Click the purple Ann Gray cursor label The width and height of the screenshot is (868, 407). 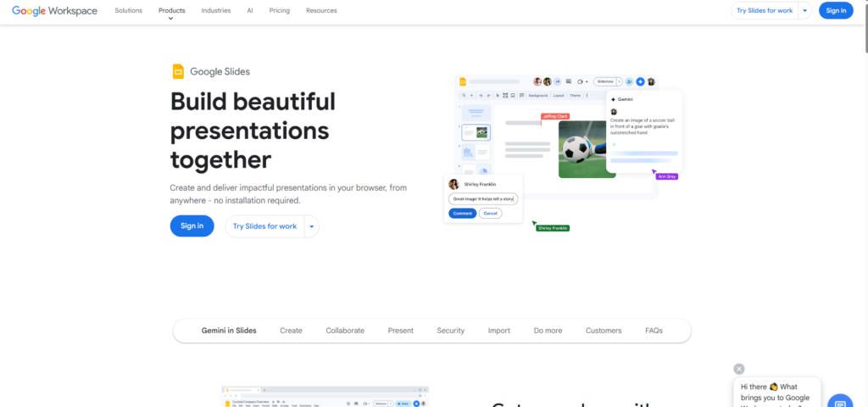point(666,176)
